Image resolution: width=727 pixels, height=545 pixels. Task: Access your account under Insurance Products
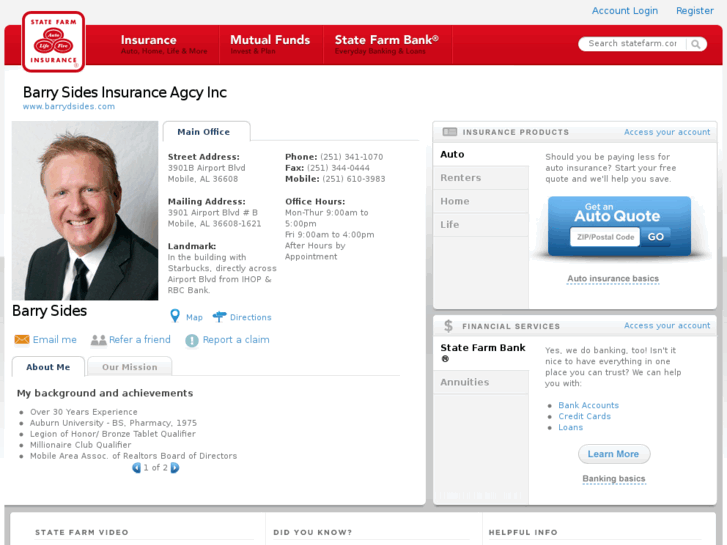tap(667, 132)
